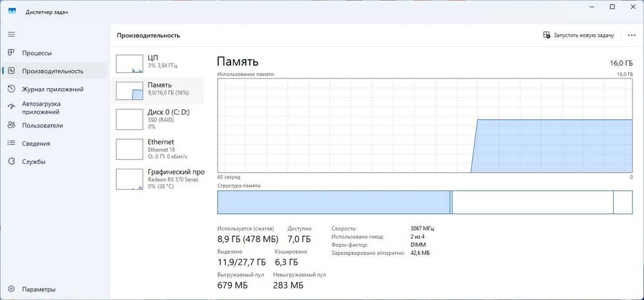
Task: Click the Структура памяти label
Action: coord(239,185)
